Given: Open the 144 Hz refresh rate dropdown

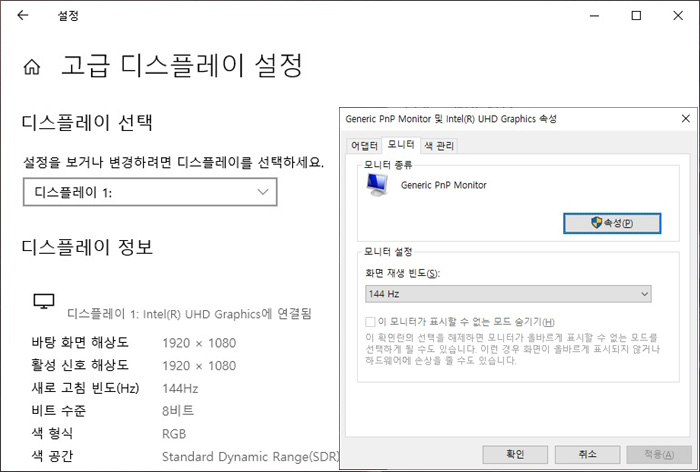Looking at the screenshot, I should point(508,294).
